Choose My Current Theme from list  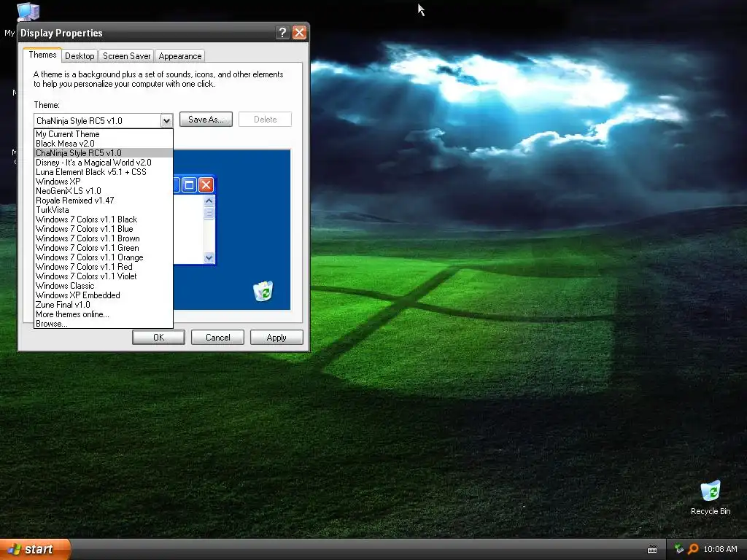[104, 134]
